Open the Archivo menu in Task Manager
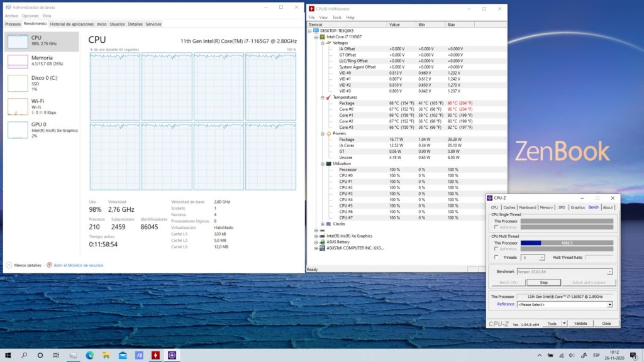 coord(11,16)
